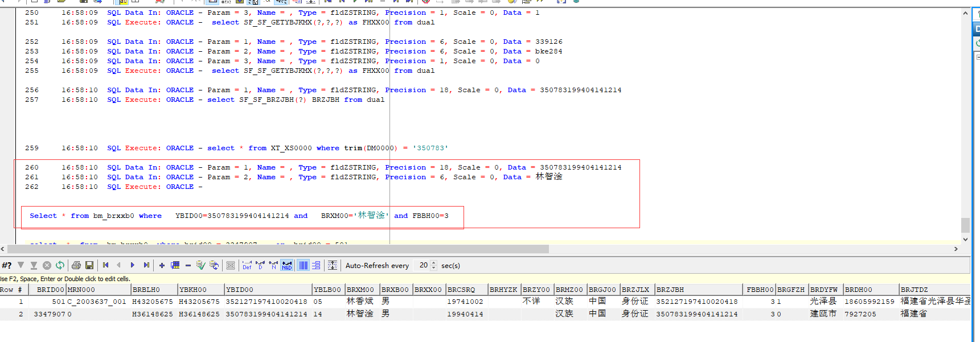Viewport: 980px width, 342px height.
Task: Click the first filter funnel icon
Action: 21,265
